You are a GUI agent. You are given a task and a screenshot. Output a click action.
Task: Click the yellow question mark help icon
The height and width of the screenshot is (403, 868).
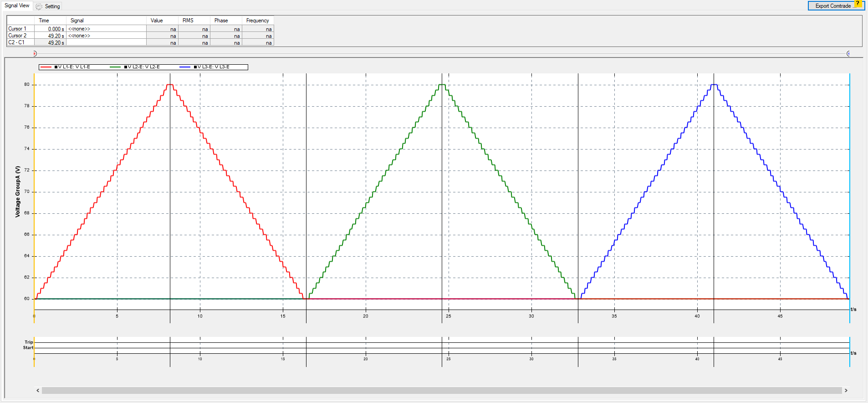(x=858, y=3)
